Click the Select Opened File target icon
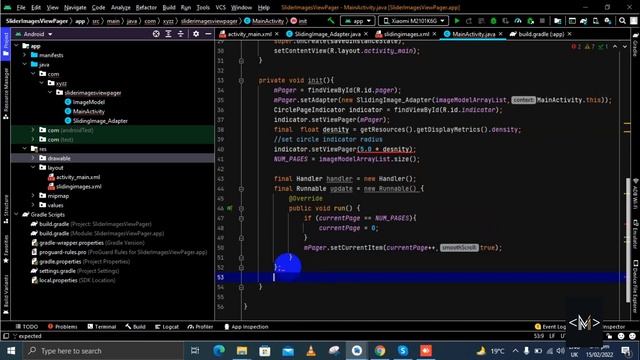 pos(156,34)
